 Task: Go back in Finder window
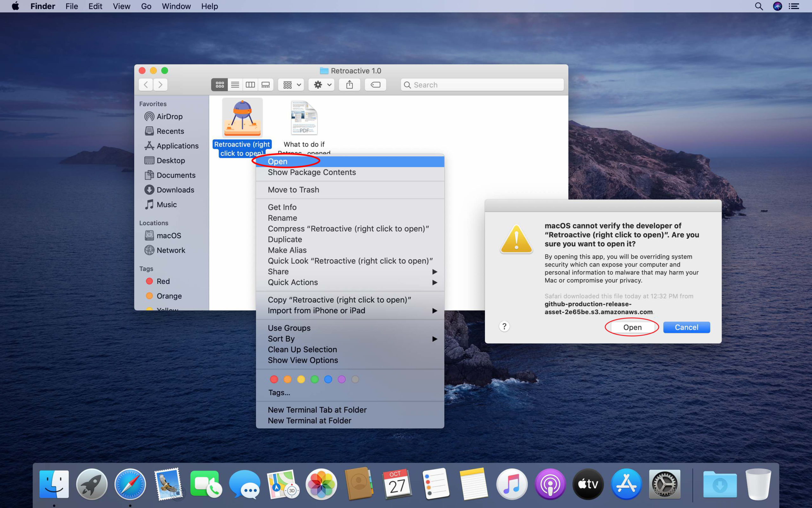pos(146,85)
